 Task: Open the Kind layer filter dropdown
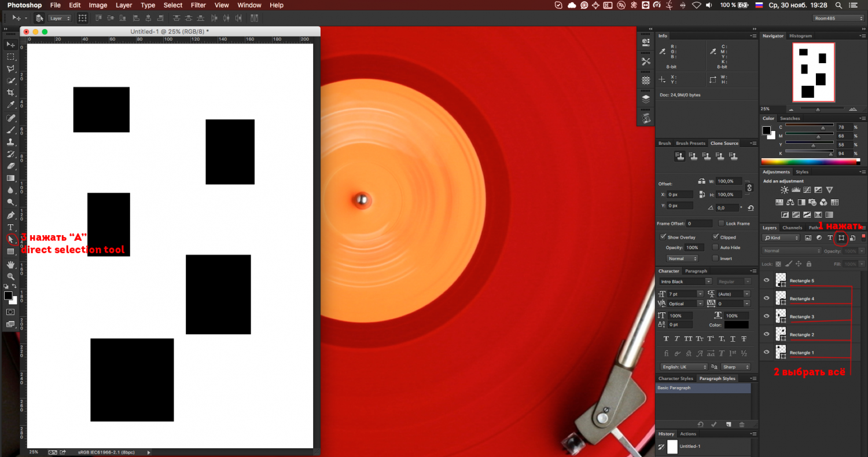[x=781, y=238]
